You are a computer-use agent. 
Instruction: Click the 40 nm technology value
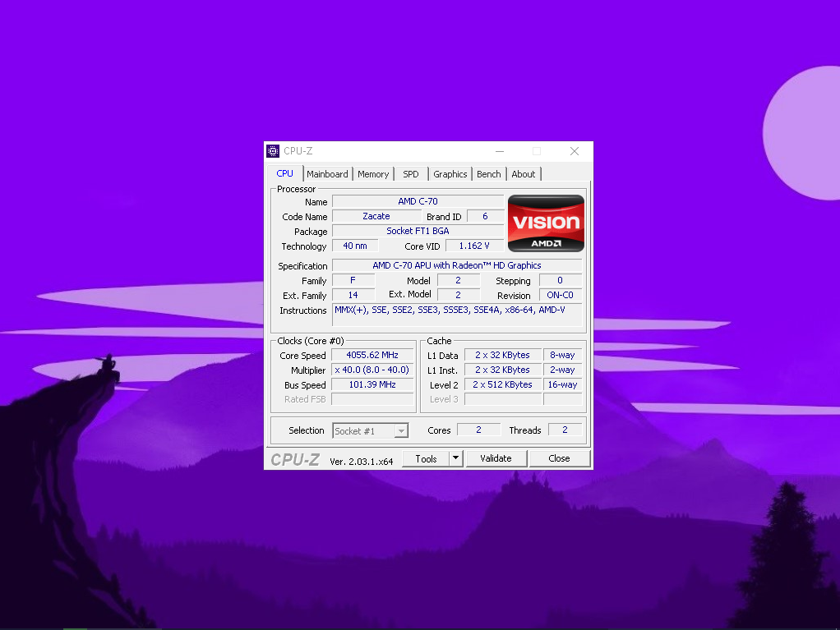pyautogui.click(x=355, y=246)
